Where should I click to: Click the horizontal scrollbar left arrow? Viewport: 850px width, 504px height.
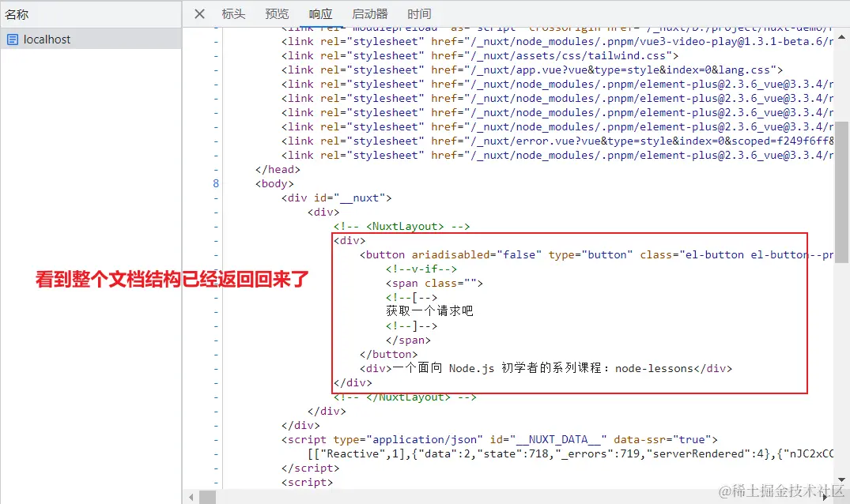191,497
